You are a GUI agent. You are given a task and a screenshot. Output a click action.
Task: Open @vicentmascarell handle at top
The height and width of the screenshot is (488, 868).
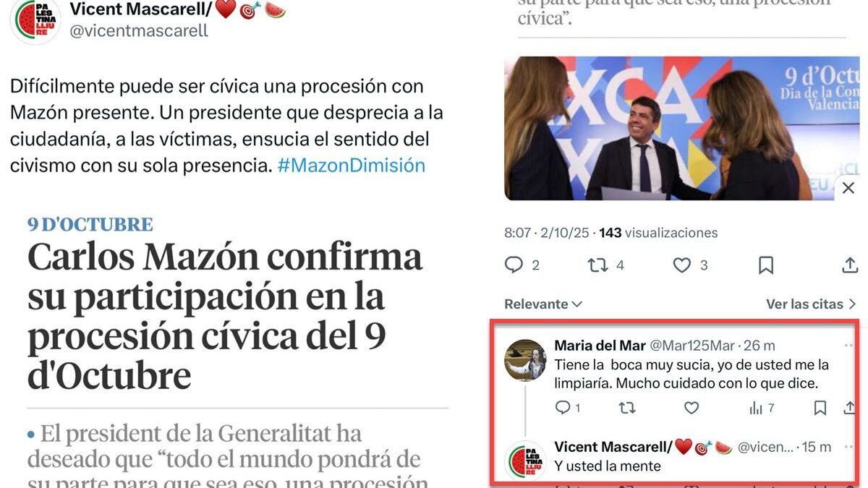pyautogui.click(x=139, y=30)
